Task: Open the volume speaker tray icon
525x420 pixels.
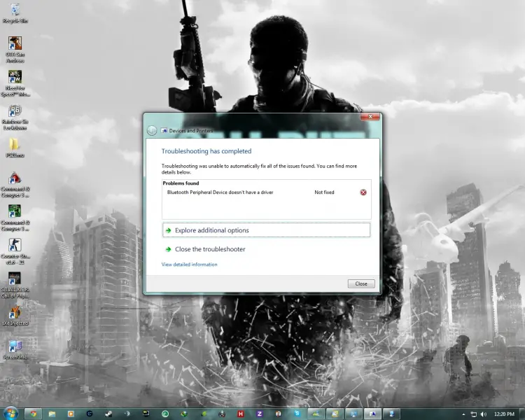Action: (484, 414)
